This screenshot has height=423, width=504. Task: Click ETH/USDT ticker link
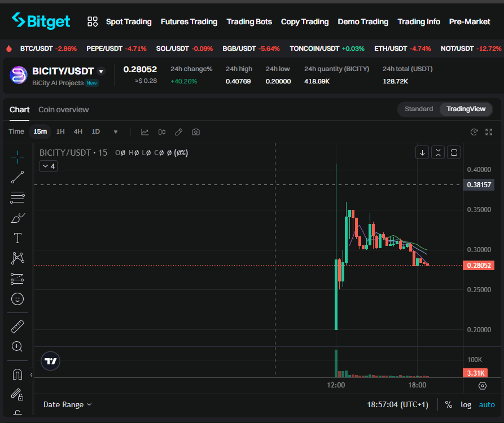(x=402, y=49)
